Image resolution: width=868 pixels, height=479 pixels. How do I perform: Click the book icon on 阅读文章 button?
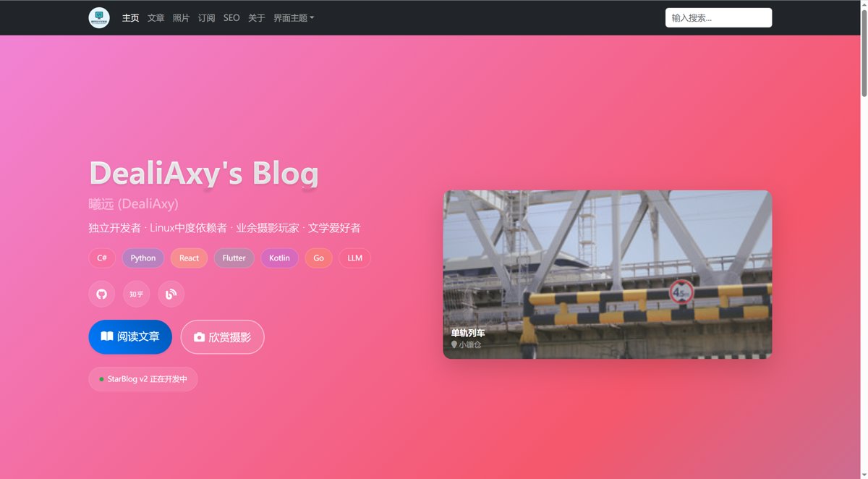coord(107,336)
